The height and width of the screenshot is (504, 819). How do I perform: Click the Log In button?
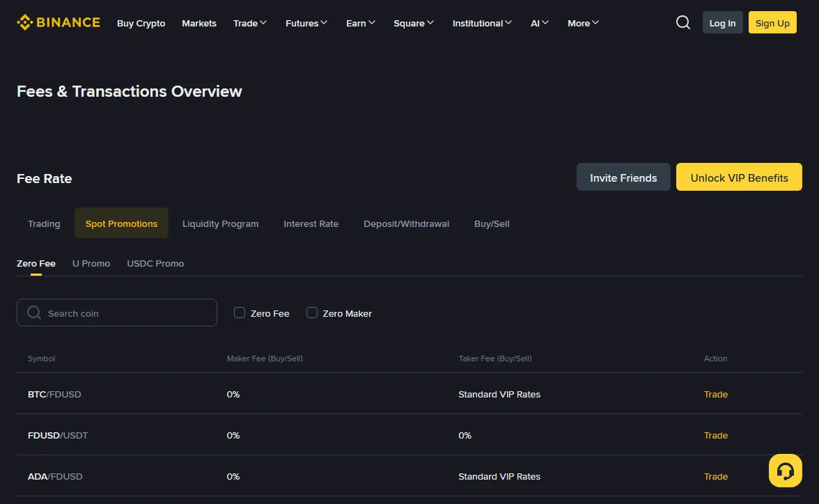click(722, 22)
